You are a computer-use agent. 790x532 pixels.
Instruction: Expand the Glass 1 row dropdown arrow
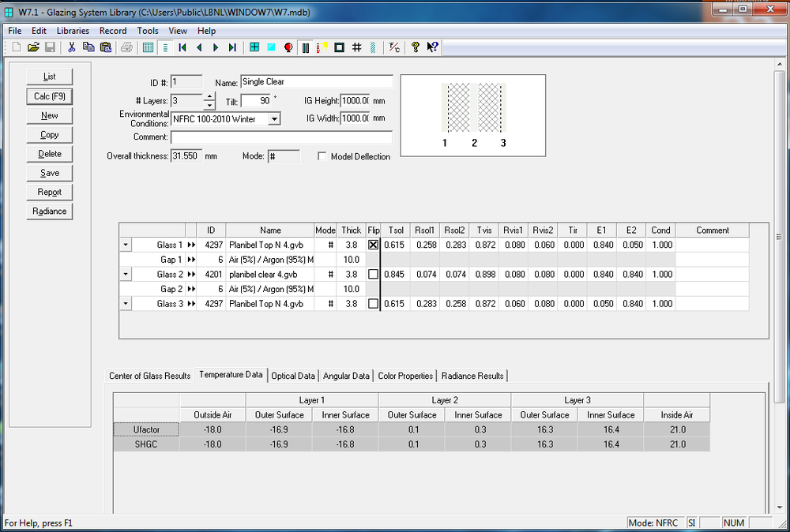click(126, 245)
